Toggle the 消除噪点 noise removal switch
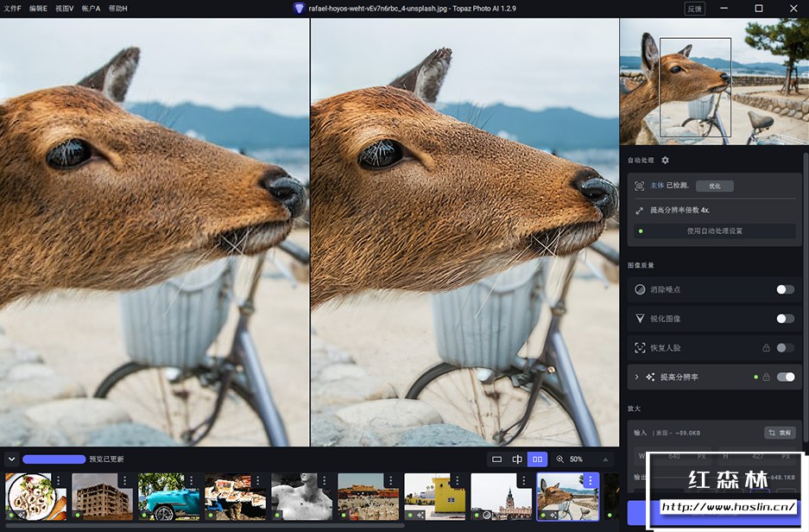 785,289
